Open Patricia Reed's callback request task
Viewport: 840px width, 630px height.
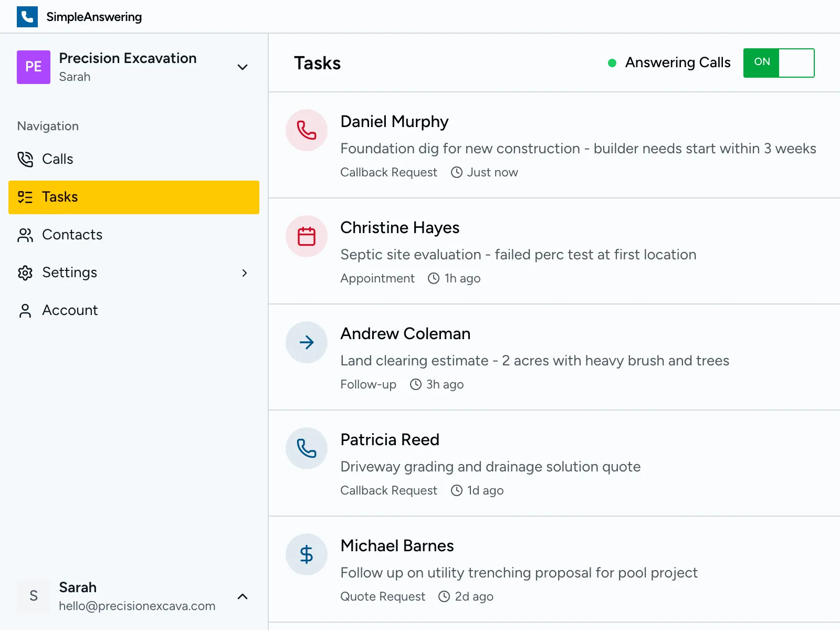click(491, 464)
